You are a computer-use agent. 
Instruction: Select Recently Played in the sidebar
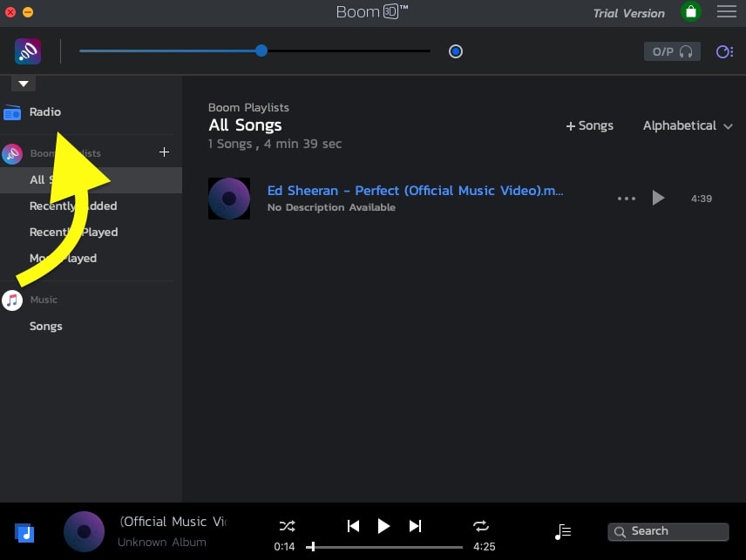74,232
